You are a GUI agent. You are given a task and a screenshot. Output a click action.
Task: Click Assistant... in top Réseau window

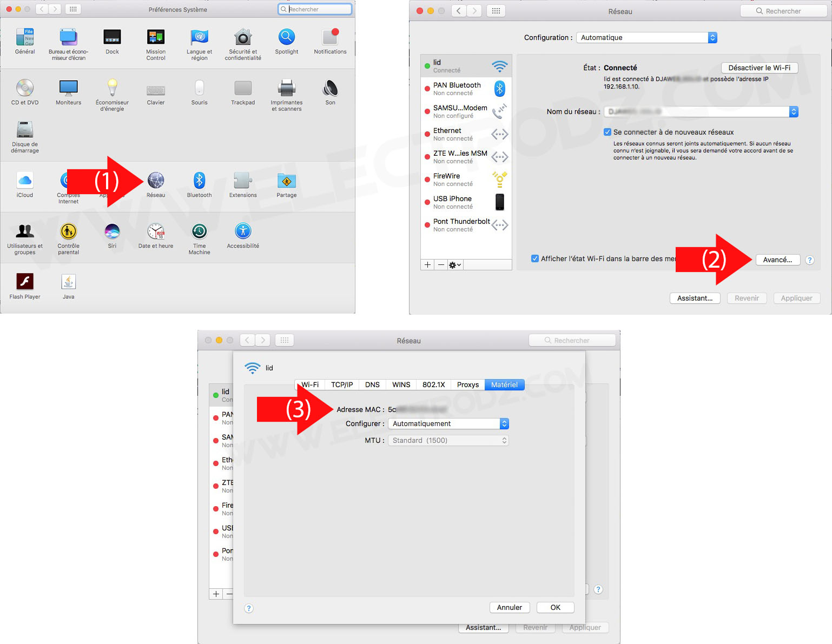pos(695,298)
